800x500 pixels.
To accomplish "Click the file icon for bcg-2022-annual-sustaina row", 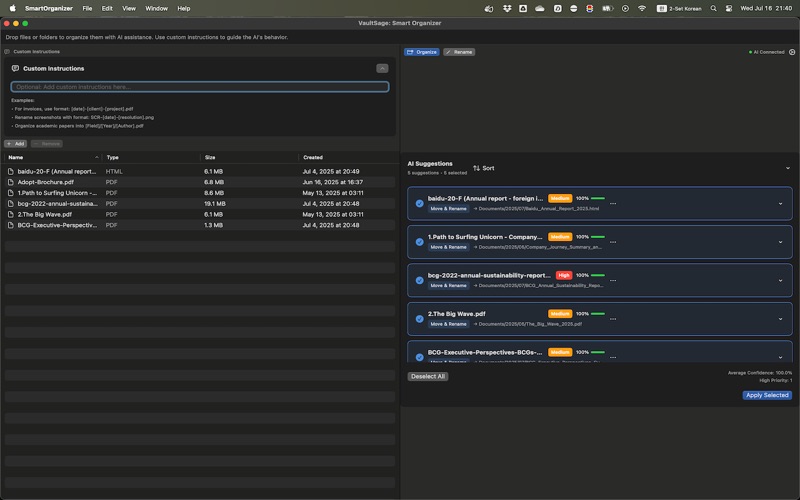I will 10,204.
